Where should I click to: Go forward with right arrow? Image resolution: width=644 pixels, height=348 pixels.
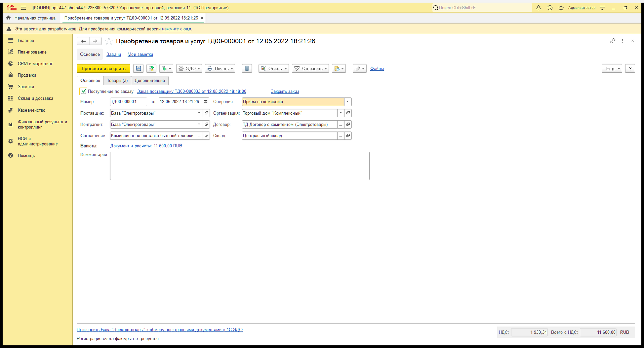pos(95,41)
